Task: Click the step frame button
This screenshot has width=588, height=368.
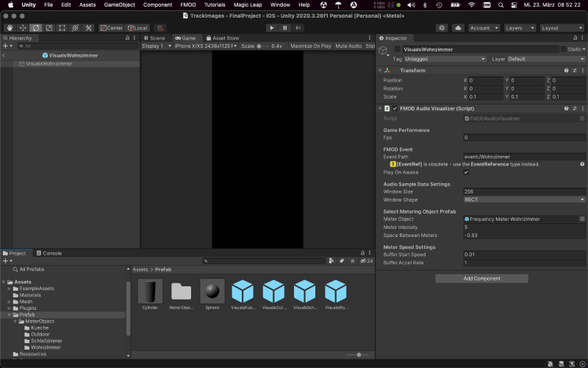Action: tap(298, 28)
